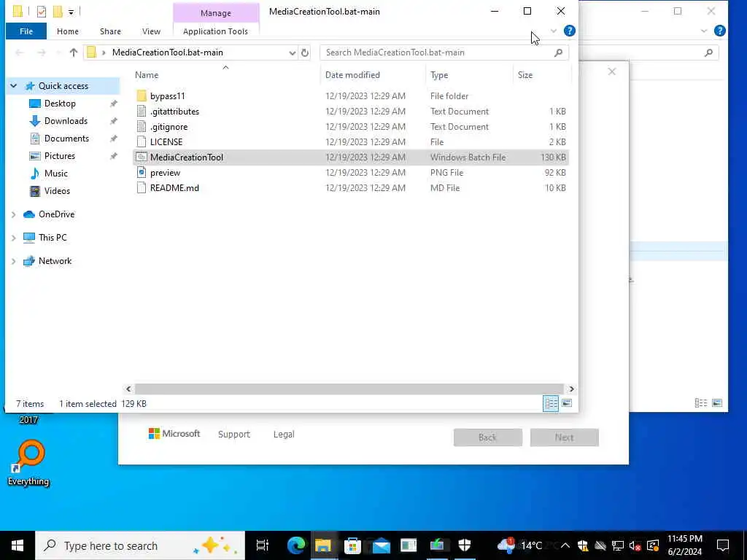Screen dimensions: 747x560
Task: Open Mail app from taskbar
Action: [381, 545]
